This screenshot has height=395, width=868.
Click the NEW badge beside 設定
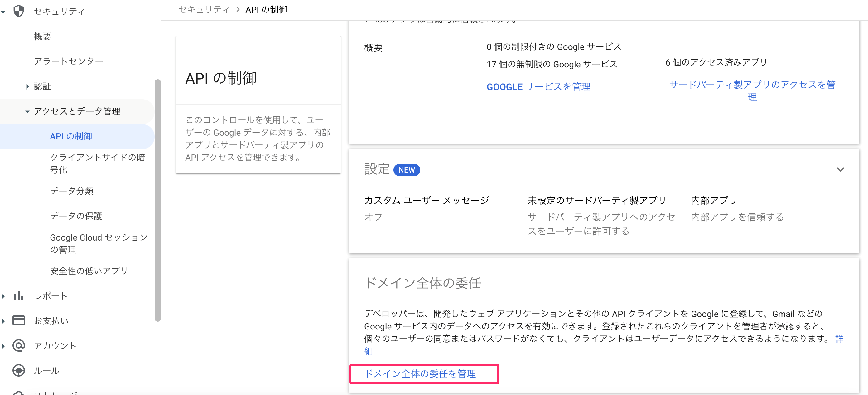(407, 170)
